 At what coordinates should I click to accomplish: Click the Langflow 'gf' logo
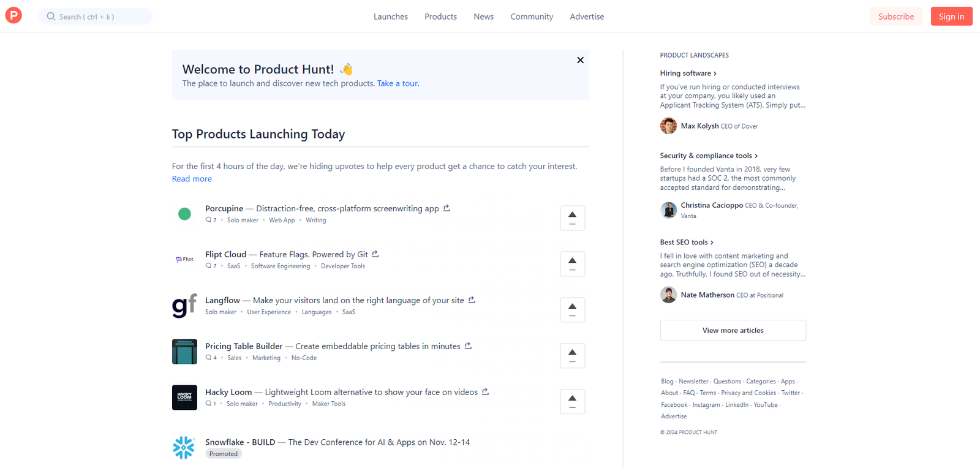[x=184, y=306]
